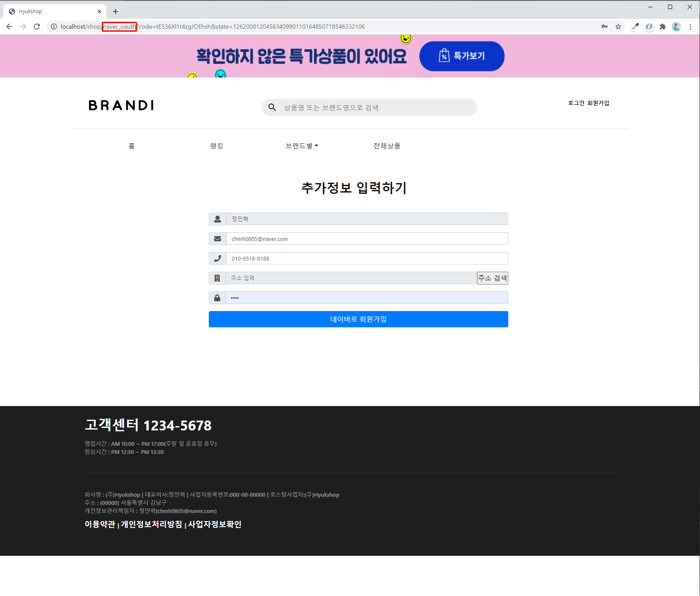Open a new browser tab
This screenshot has height=596, width=700.
click(x=116, y=12)
